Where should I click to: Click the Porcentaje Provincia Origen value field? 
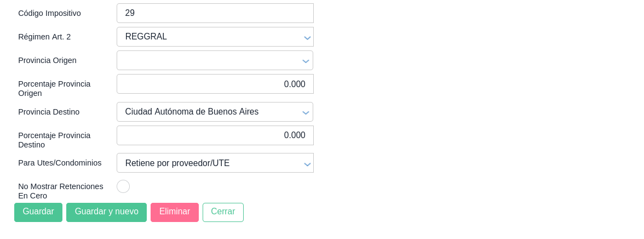[215, 84]
